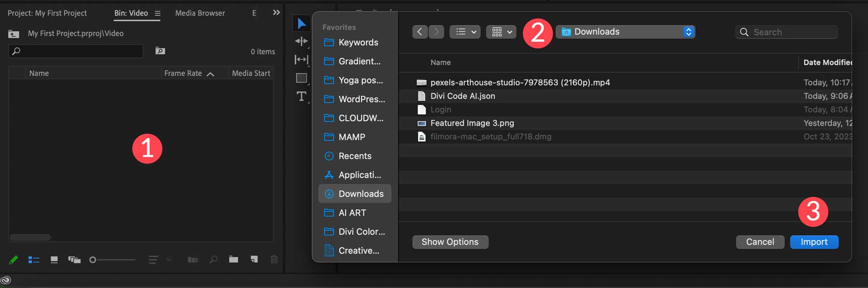Open Find magnifier in project panel footer
Image resolution: width=868 pixels, height=288 pixels.
click(213, 260)
